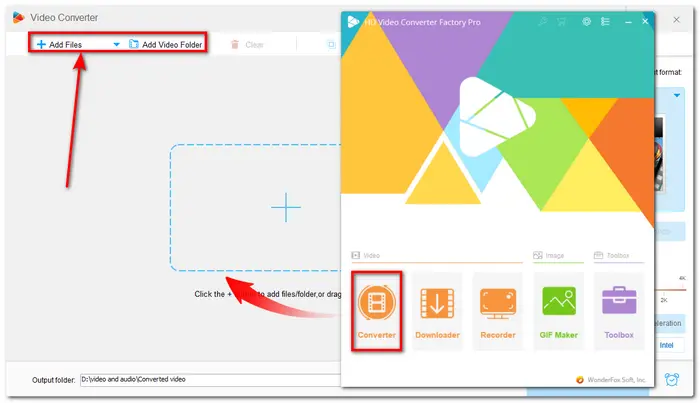Viewport: 700px width, 403px height.
Task: Click Video Converter app logo in title bar
Action: pyautogui.click(x=18, y=17)
